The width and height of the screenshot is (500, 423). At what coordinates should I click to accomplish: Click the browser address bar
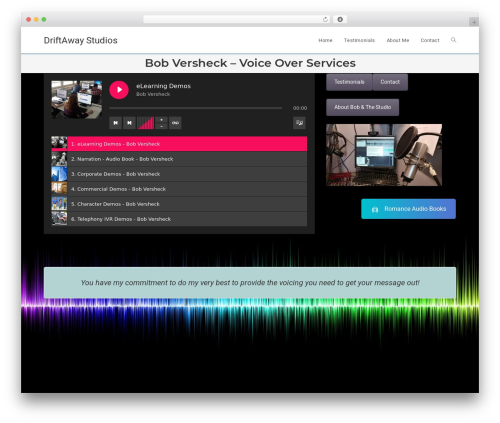(x=236, y=19)
